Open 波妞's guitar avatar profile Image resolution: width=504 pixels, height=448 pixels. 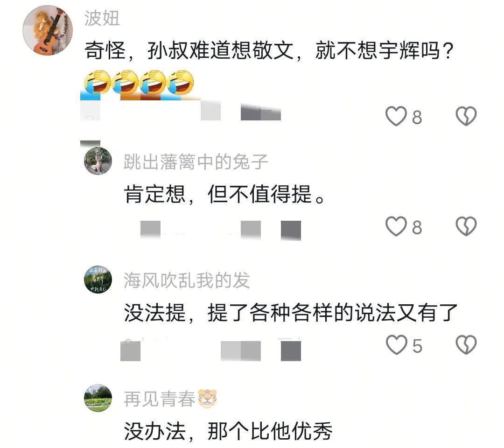pos(48,30)
